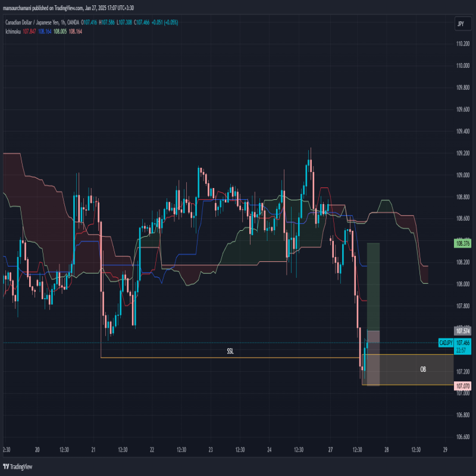Click the Ichimoku indicator label
Image resolution: width=476 pixels, height=476 pixels.
coord(12,31)
